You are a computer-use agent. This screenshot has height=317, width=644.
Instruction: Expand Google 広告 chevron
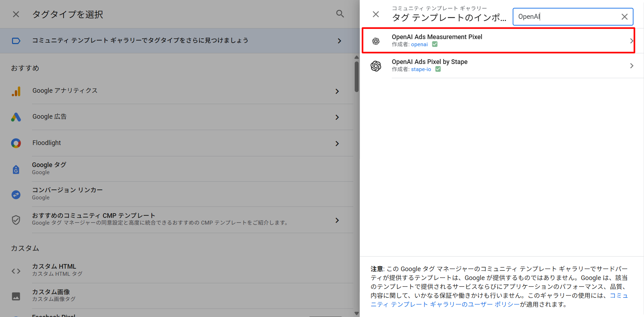337,117
